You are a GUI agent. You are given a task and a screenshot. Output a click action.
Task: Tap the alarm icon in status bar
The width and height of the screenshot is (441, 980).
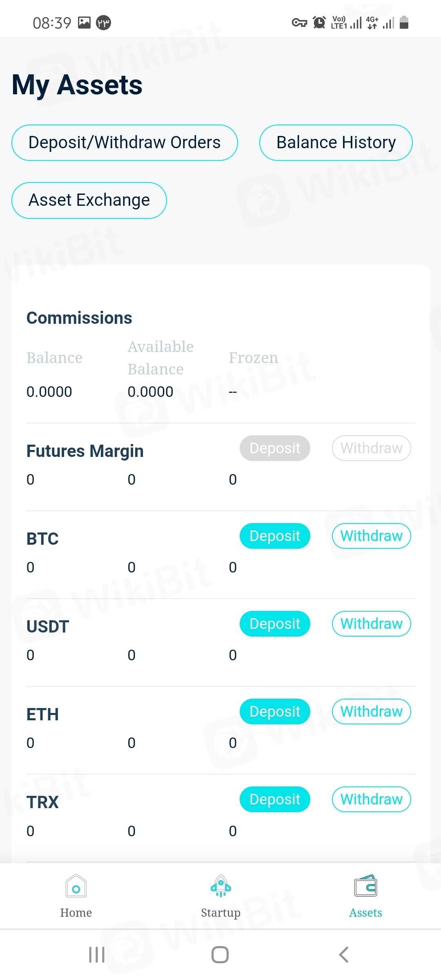coord(319,22)
